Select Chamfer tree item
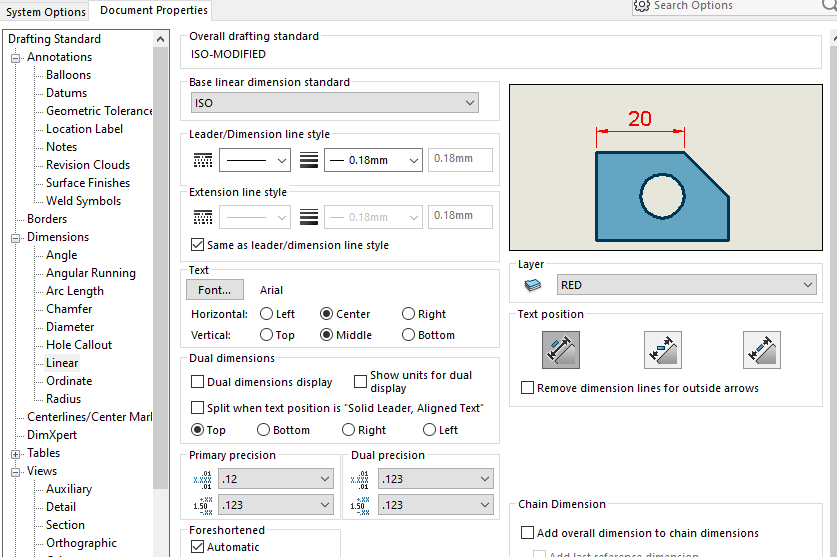The height and width of the screenshot is (557, 837). pyautogui.click(x=69, y=309)
